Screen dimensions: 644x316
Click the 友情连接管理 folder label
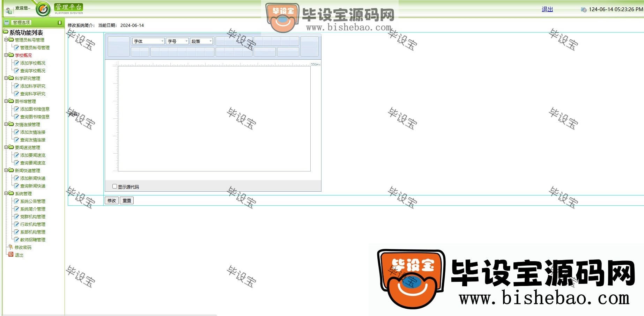point(28,125)
